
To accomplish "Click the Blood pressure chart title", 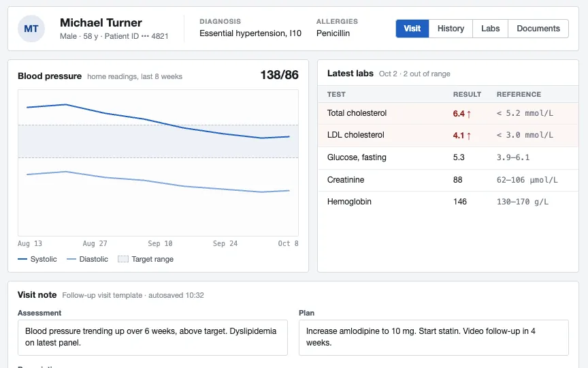I will [x=50, y=76].
